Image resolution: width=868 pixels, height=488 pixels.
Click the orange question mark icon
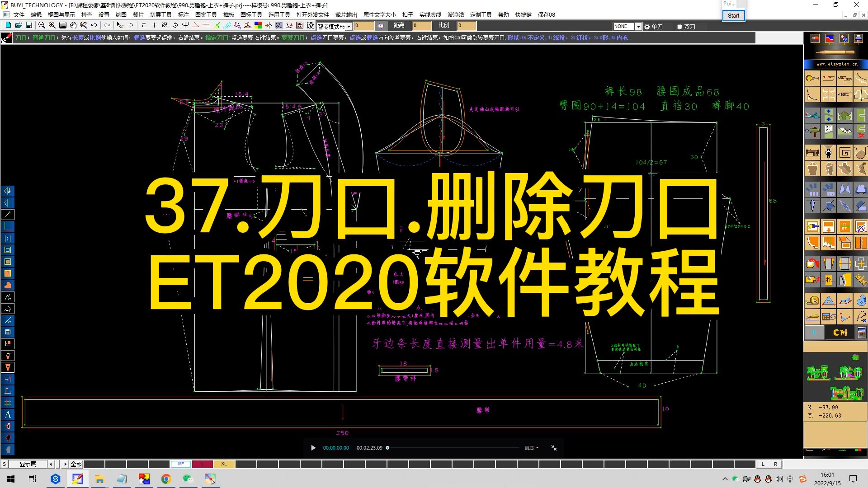pos(8,273)
